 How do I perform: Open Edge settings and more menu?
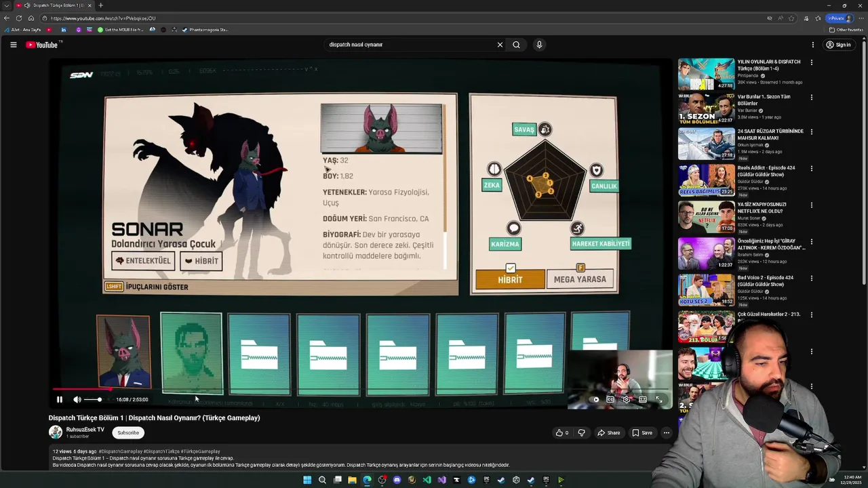861,18
